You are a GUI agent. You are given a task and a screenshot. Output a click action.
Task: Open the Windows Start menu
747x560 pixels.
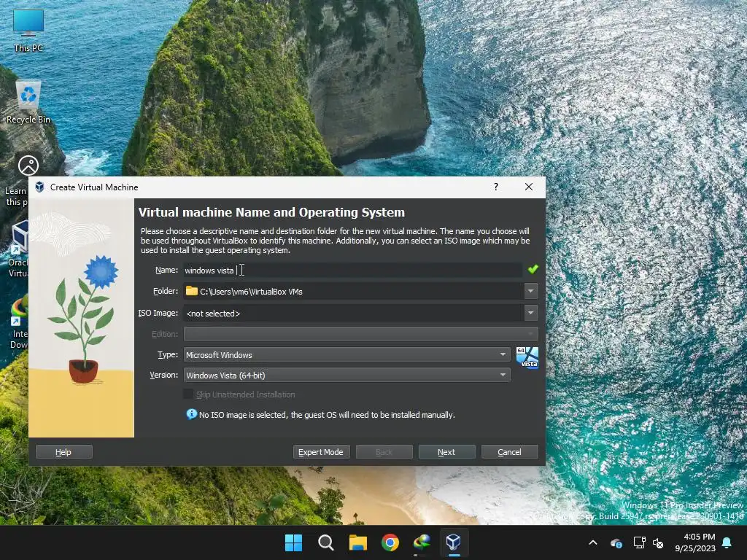(x=293, y=542)
